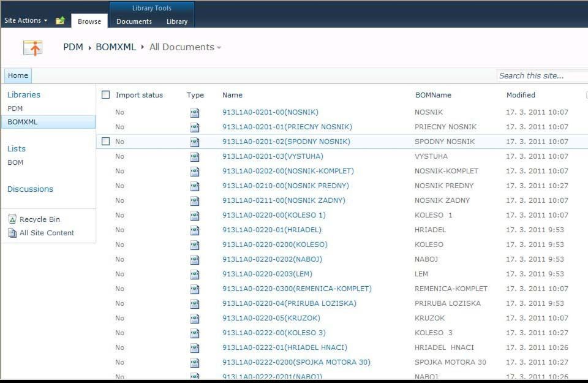Open the All Site Content link
Viewport: 588px width, 383px height.
(x=47, y=233)
